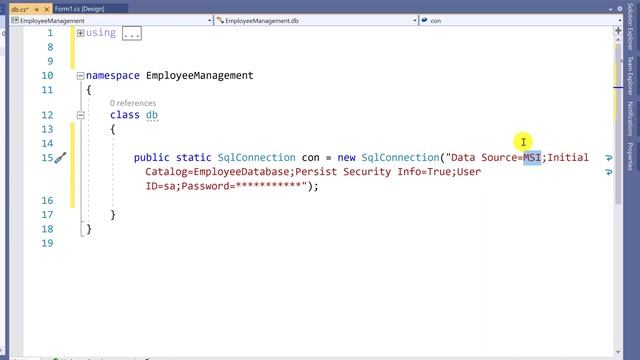
Task: Collapse the EmployeeManagement namespace block
Action: (80, 76)
